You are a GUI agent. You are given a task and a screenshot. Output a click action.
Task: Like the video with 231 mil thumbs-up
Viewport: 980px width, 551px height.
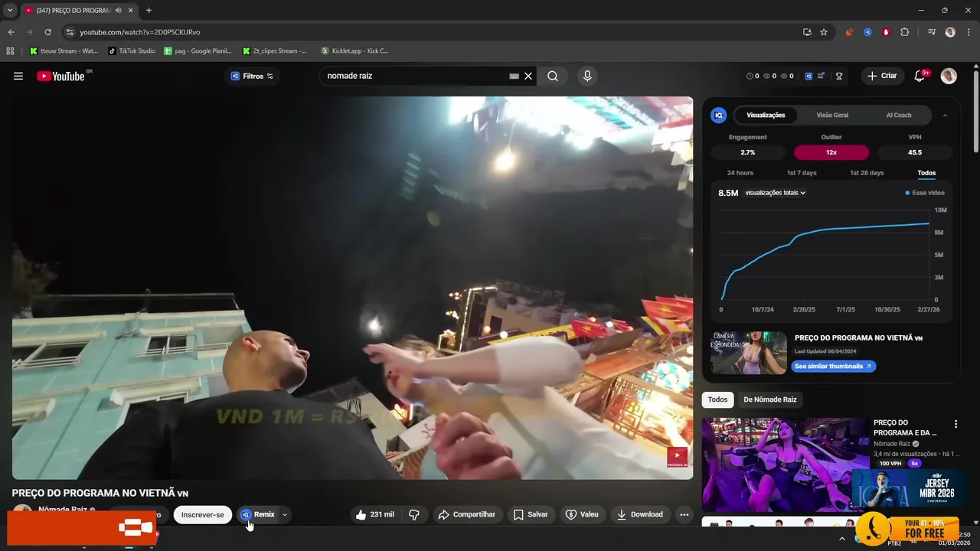374,514
